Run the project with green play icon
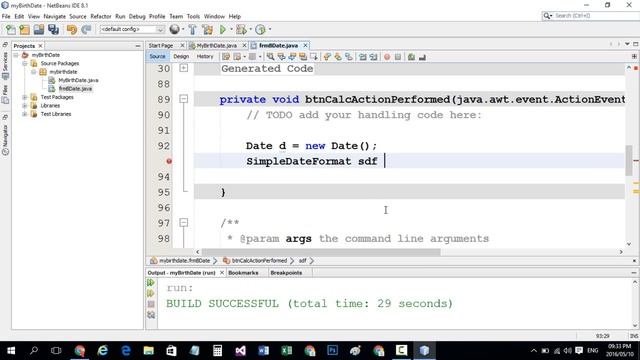Image resolution: width=640 pixels, height=360 pixels. pos(223,29)
